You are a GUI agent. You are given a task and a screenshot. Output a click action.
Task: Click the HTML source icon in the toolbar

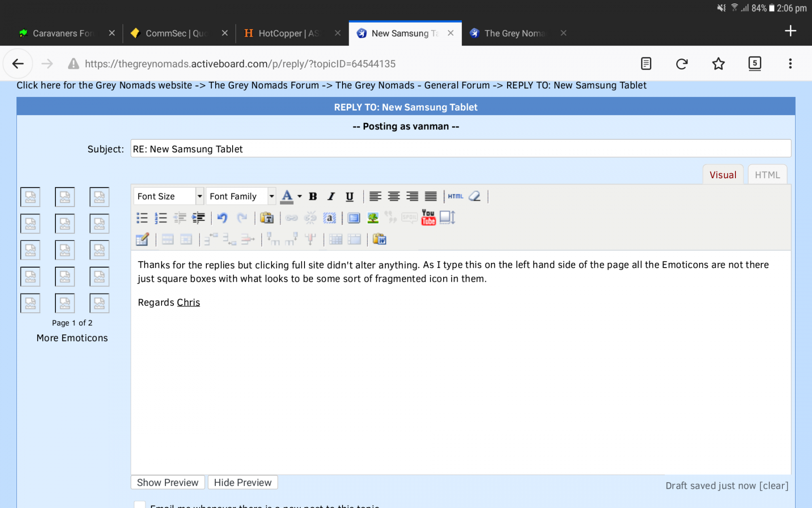click(455, 196)
